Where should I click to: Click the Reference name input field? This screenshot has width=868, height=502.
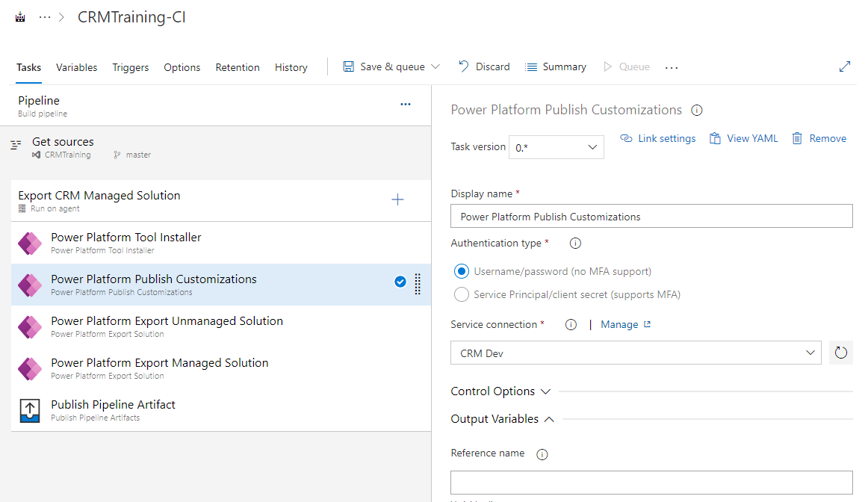pyautogui.click(x=651, y=483)
